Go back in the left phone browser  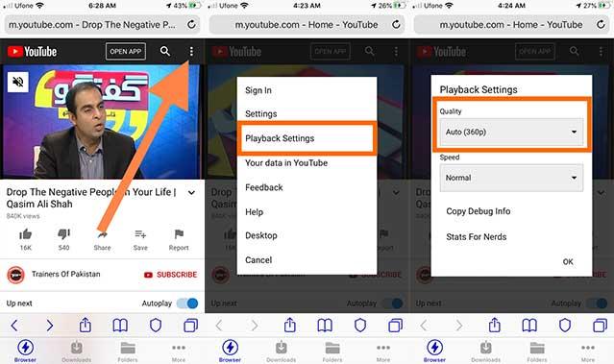coord(14,326)
